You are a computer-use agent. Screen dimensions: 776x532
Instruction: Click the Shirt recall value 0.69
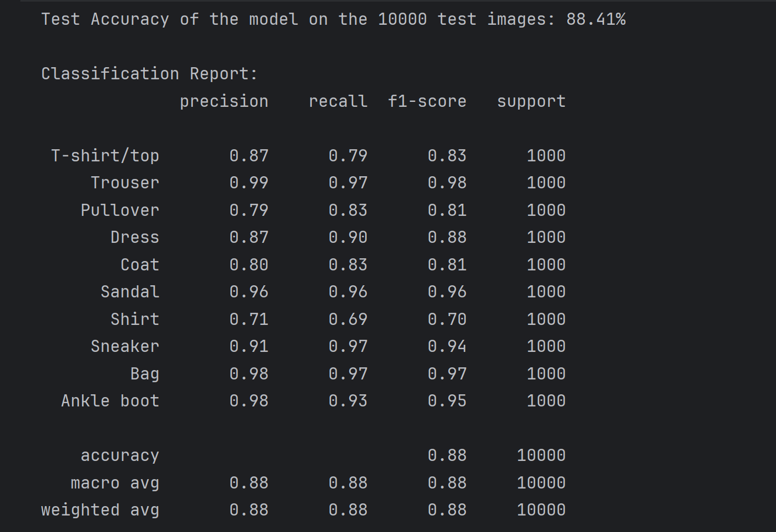click(348, 319)
